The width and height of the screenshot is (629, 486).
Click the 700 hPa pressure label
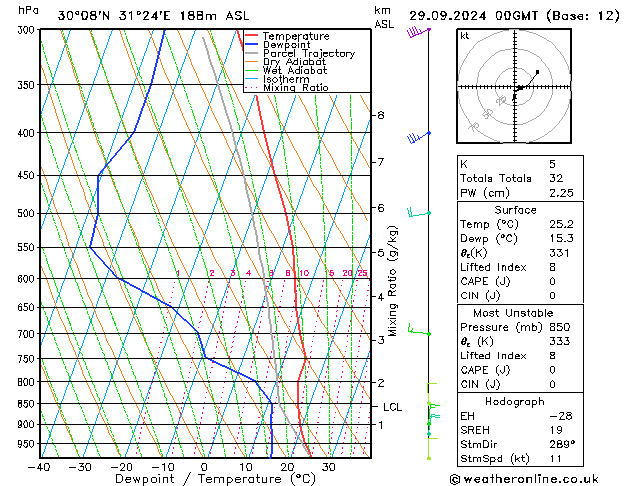point(28,334)
